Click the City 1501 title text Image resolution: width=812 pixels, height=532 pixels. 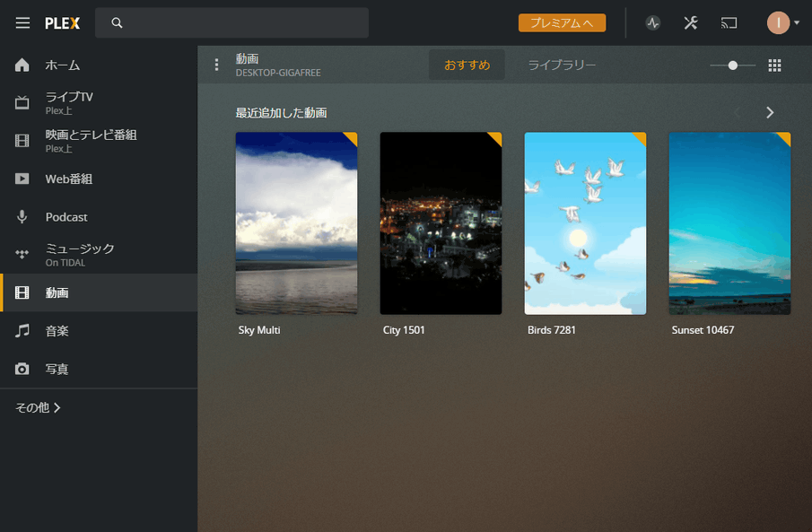404,330
